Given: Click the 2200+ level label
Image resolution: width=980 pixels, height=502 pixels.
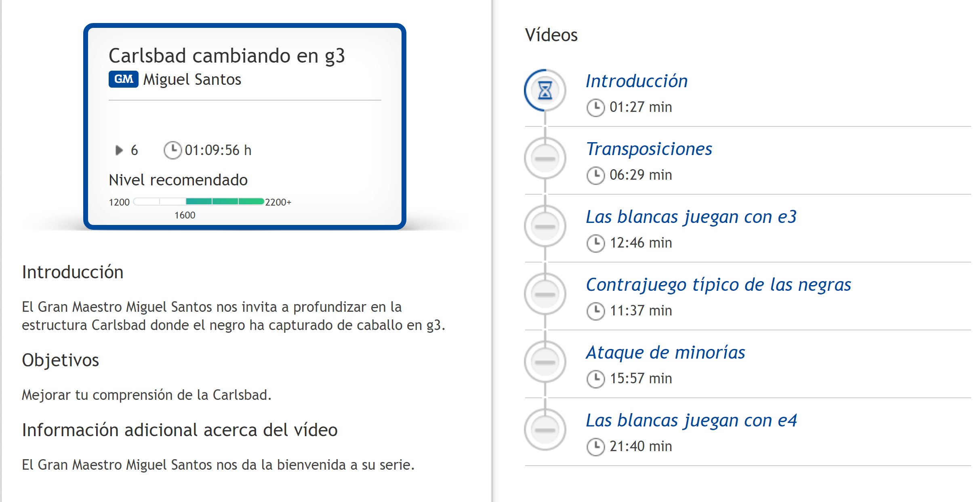Looking at the screenshot, I should 278,202.
